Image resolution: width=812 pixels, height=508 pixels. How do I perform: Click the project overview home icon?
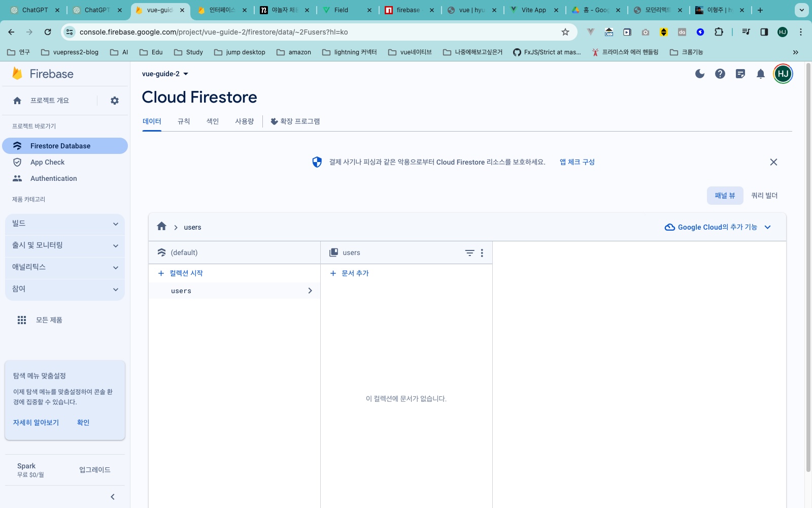point(17,101)
